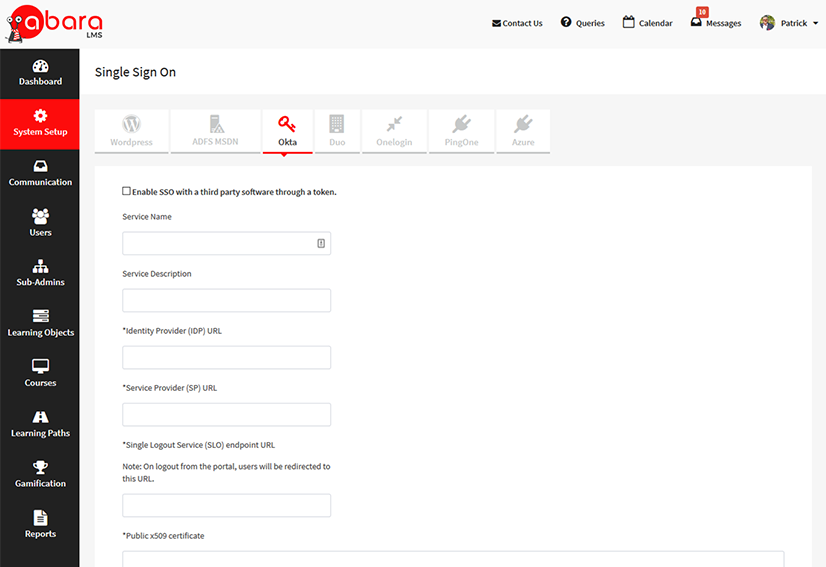826x567 pixels.
Task: Click the Sub-Admins sidebar label
Action: pos(41,282)
